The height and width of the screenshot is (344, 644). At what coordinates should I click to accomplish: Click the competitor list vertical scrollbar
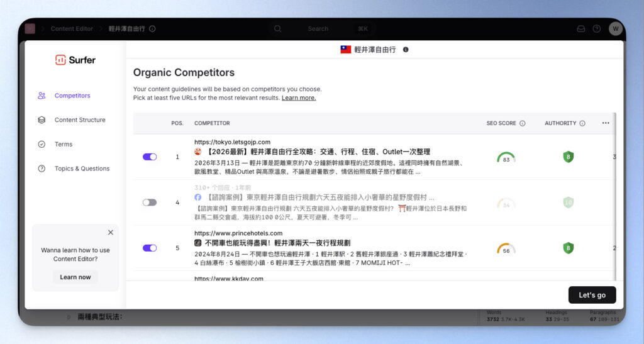615,196
